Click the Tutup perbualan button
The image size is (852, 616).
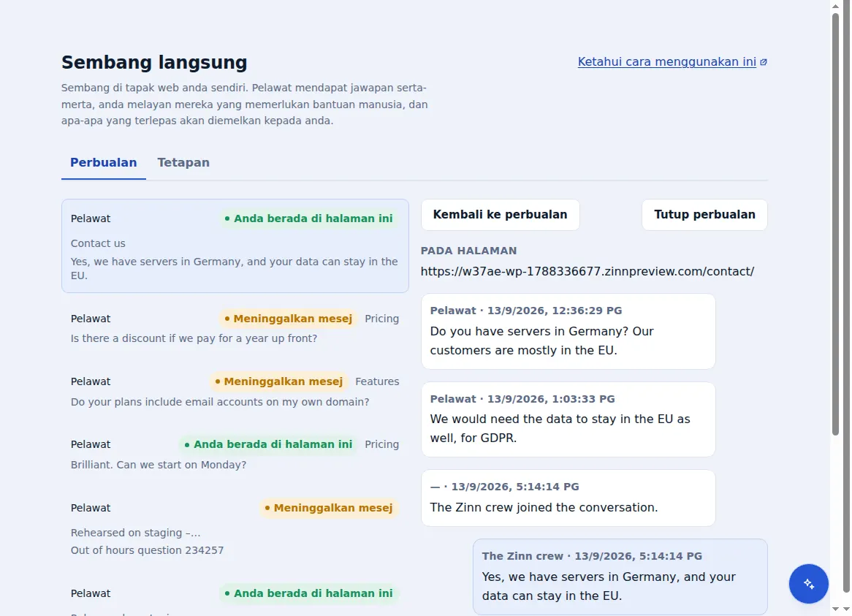coord(704,215)
